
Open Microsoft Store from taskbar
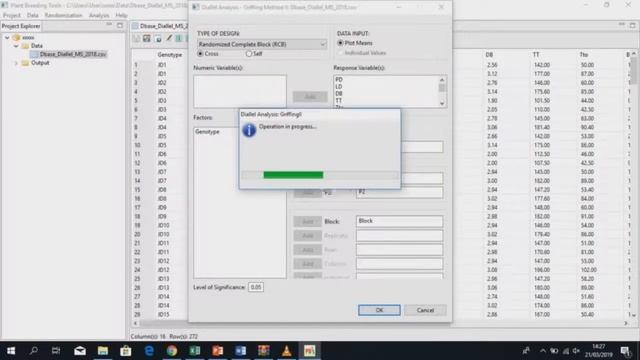point(126,351)
